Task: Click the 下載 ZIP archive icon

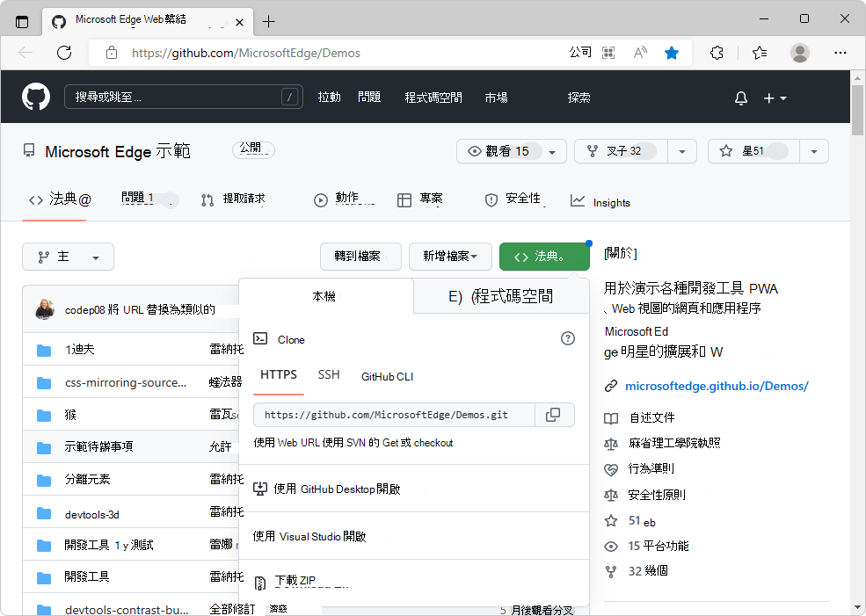Action: [259, 583]
